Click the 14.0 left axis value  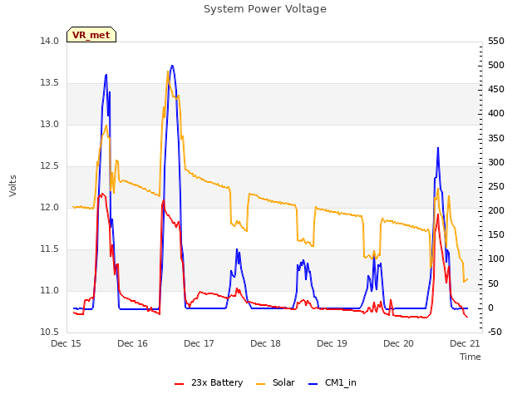coord(50,42)
